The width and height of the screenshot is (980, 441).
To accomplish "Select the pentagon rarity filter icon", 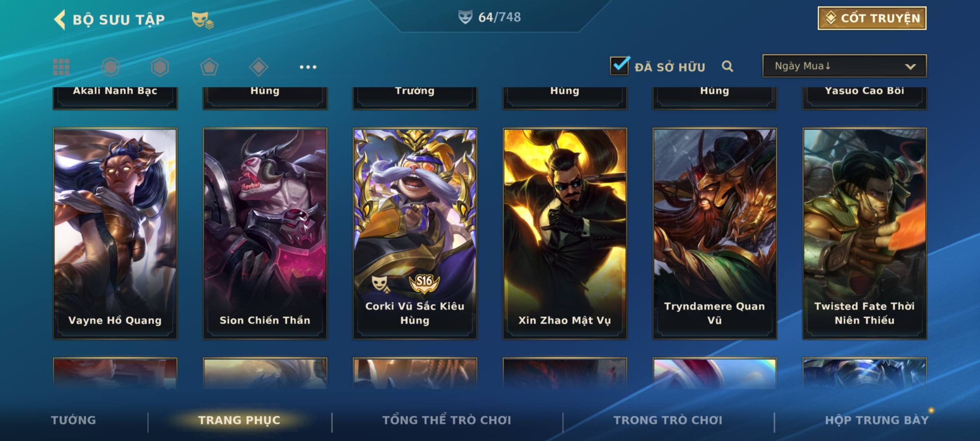I will [209, 67].
